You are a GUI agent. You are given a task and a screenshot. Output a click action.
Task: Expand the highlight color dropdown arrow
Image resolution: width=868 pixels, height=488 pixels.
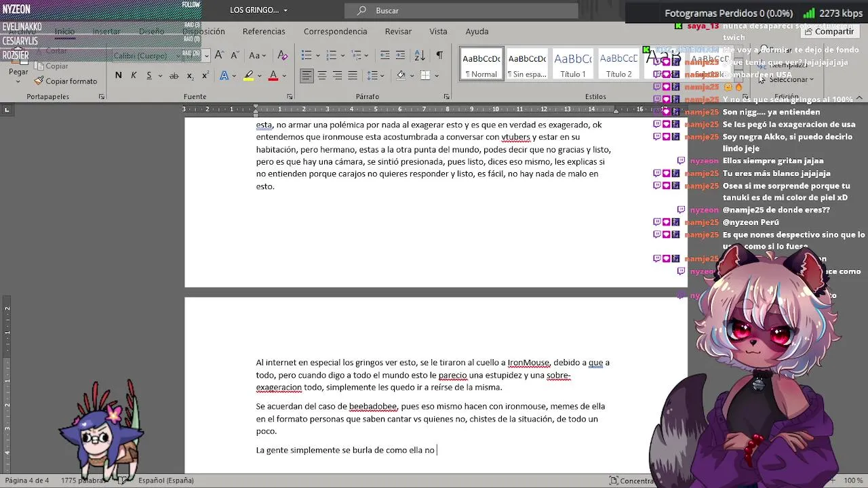tap(259, 76)
